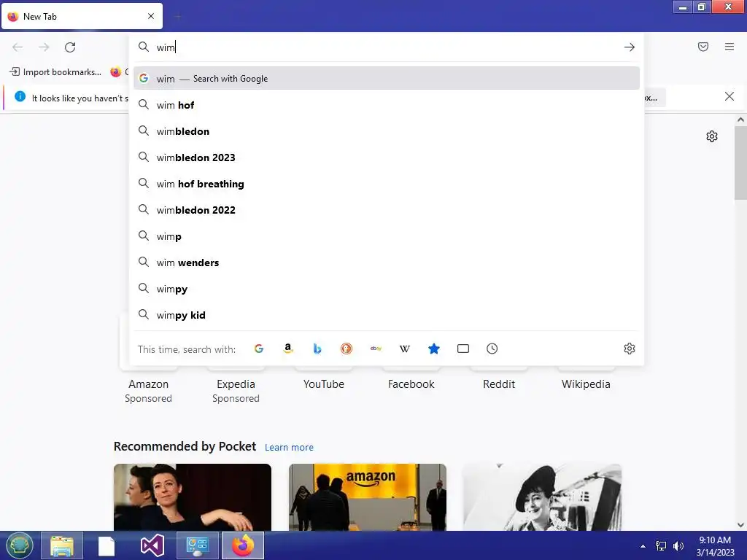747x560 pixels.
Task: Open Pocket story with black-and-white hat photo
Action: (x=542, y=497)
